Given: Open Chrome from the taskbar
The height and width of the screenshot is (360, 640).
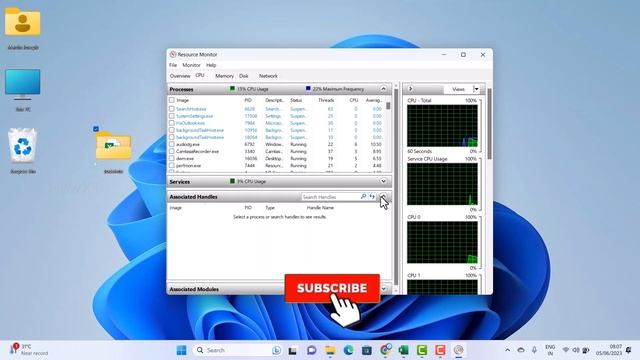Looking at the screenshot, I should tap(385, 350).
